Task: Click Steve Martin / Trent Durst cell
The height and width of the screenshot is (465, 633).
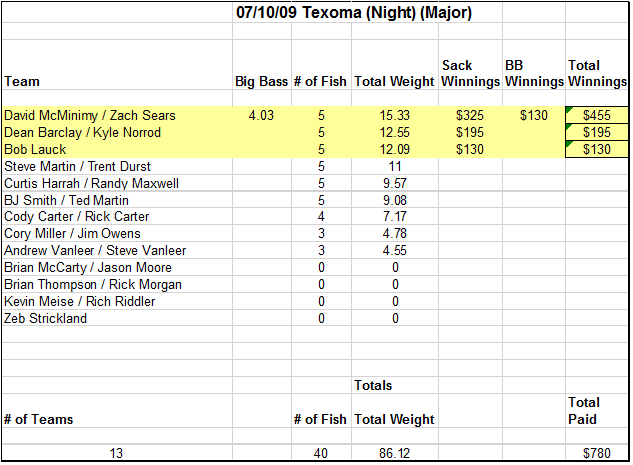Action: tap(117, 166)
